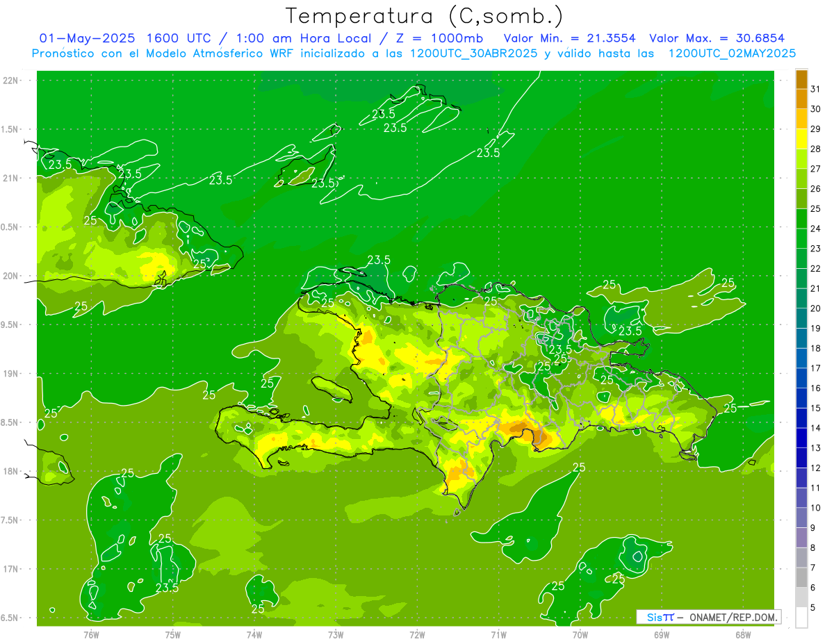834x644 pixels.
Task: Click the '25' contour label above the 74W axis label
Action: click(257, 609)
